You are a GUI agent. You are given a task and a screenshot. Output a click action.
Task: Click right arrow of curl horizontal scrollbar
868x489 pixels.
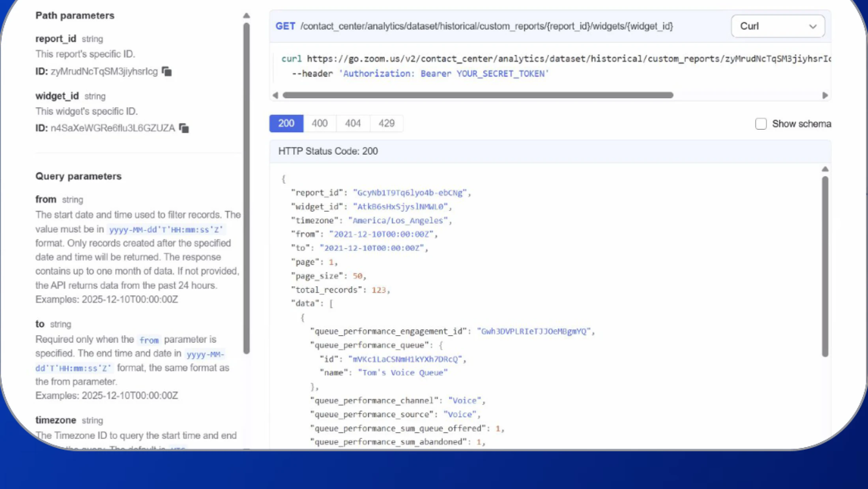click(x=825, y=95)
